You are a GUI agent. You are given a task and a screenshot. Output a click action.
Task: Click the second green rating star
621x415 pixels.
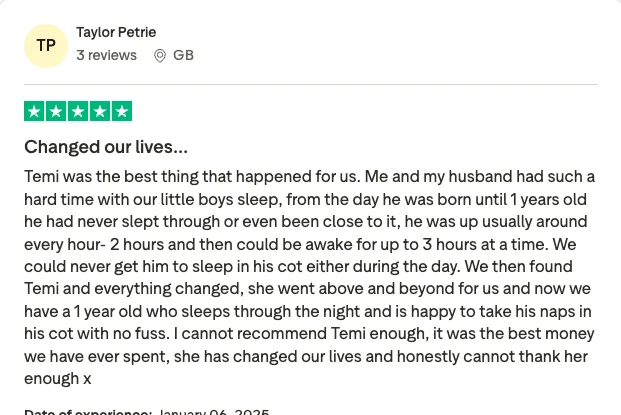click(x=56, y=111)
